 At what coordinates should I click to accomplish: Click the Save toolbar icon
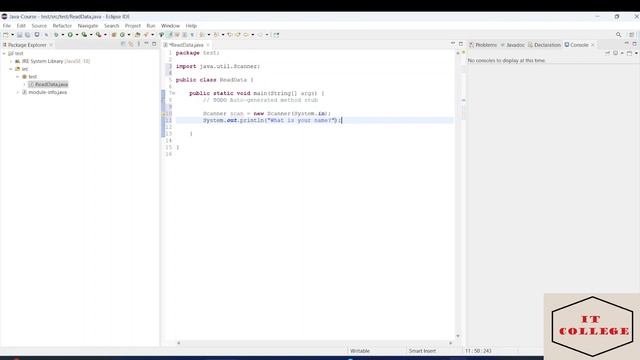(19, 35)
